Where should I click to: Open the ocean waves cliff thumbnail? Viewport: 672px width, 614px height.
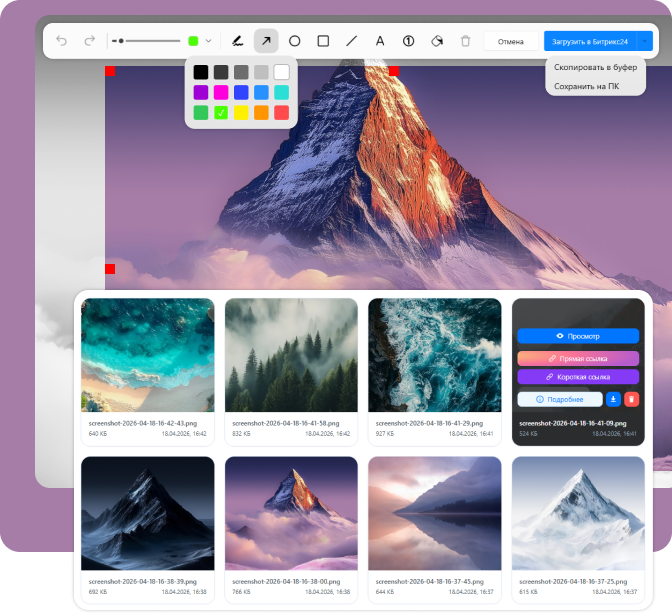coord(435,355)
